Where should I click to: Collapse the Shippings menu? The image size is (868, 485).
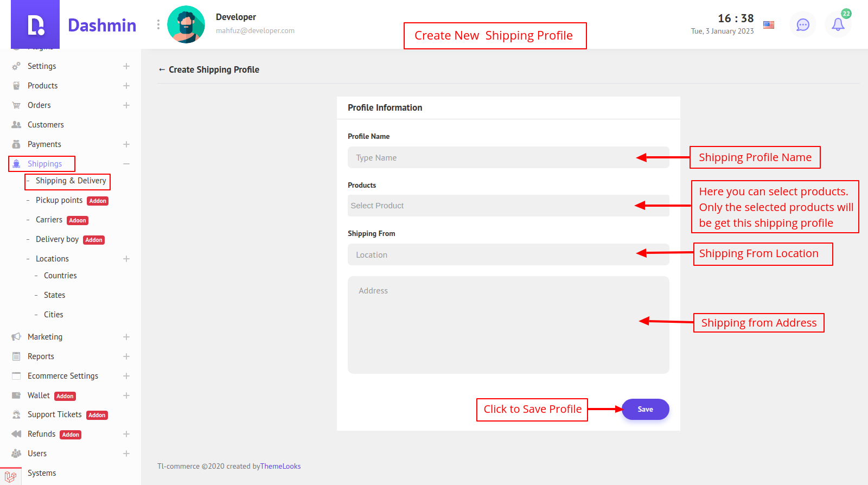coord(126,164)
